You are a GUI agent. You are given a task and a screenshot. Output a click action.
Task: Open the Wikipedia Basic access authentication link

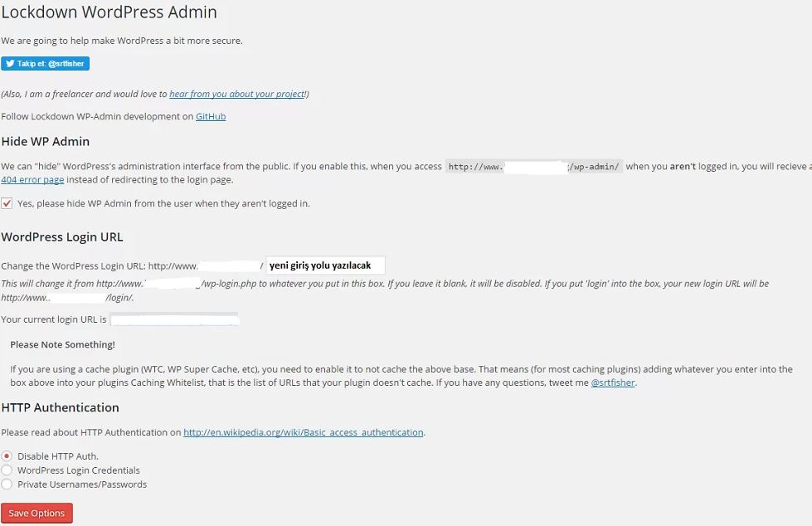tap(304, 432)
